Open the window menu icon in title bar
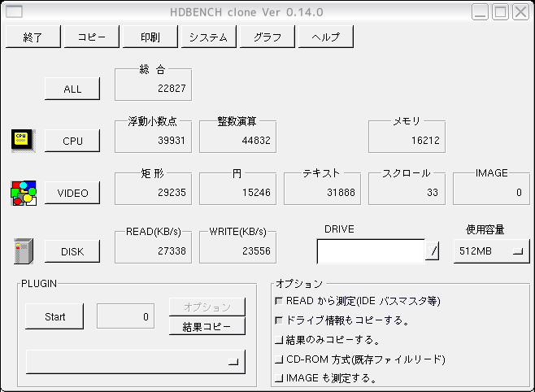Image resolution: width=535 pixels, height=392 pixels. [x=15, y=12]
